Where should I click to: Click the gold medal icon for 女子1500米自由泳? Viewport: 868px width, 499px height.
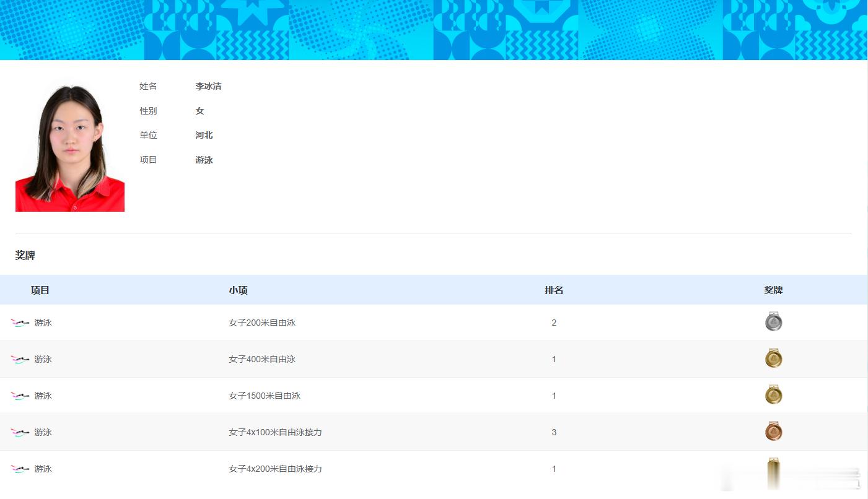pyautogui.click(x=773, y=394)
